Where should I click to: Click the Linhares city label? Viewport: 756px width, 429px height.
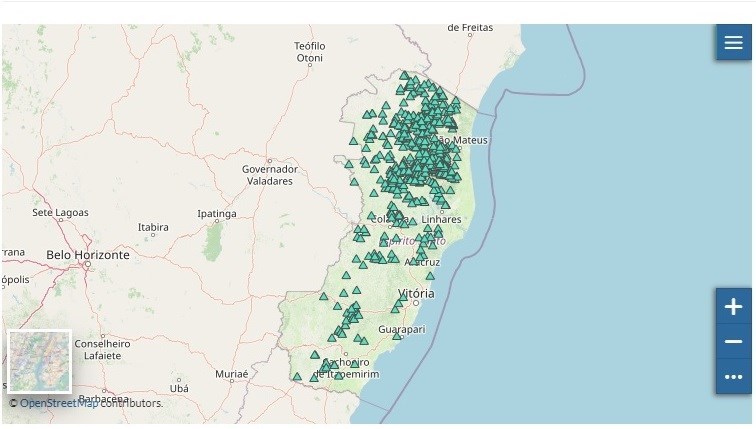point(442,219)
